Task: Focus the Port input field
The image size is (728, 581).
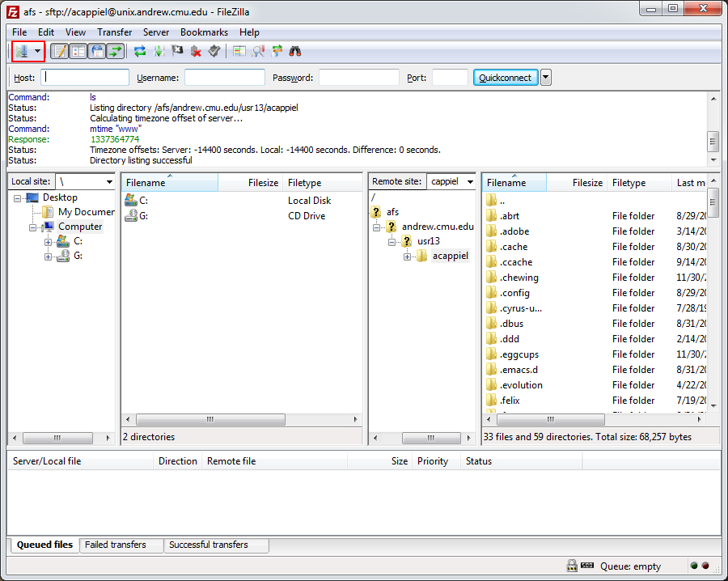Action: (x=450, y=77)
